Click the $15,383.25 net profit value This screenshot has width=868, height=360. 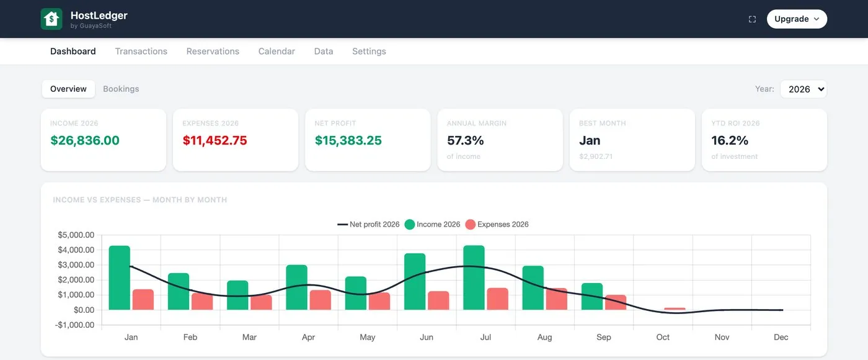(348, 141)
